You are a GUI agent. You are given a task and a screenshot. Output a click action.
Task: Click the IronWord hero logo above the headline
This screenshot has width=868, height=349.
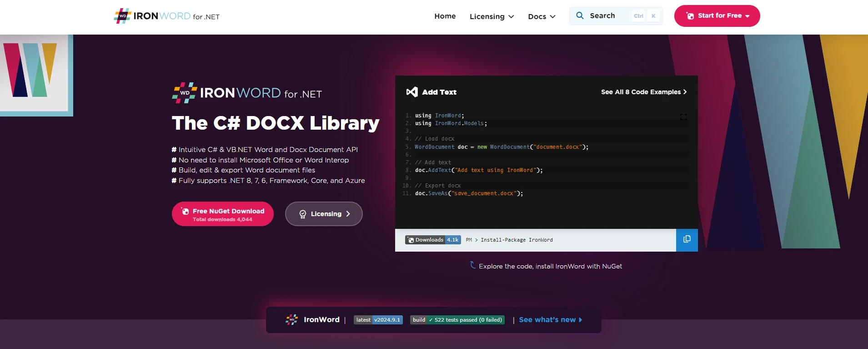247,93
